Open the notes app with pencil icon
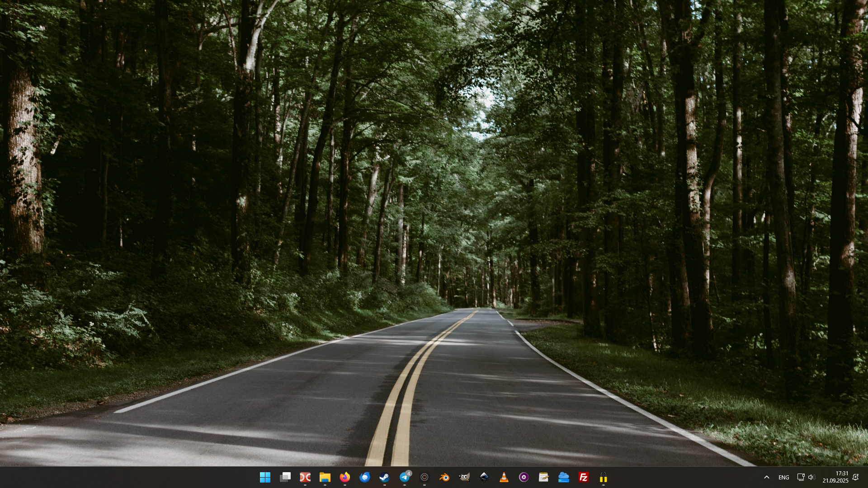Screen dimensions: 868x488 tap(543, 477)
